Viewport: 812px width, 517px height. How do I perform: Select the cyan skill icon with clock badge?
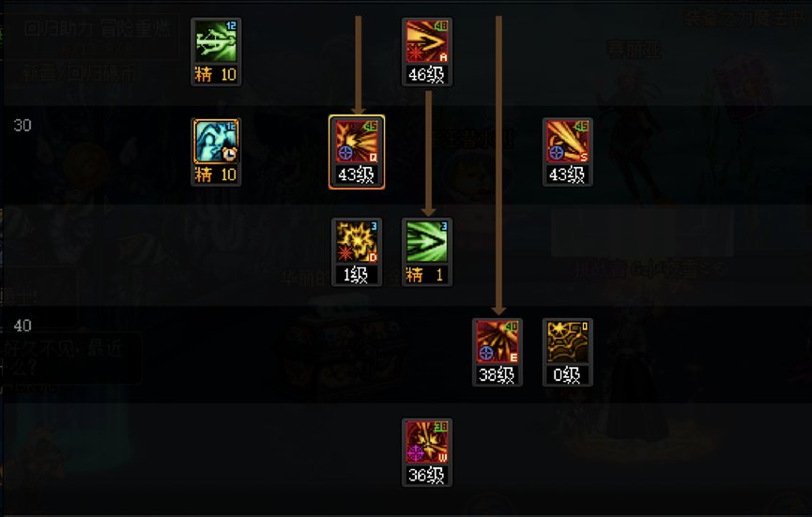click(x=216, y=142)
